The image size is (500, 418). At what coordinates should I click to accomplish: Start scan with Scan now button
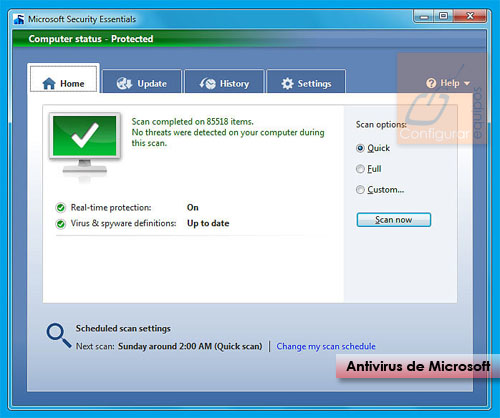[394, 220]
